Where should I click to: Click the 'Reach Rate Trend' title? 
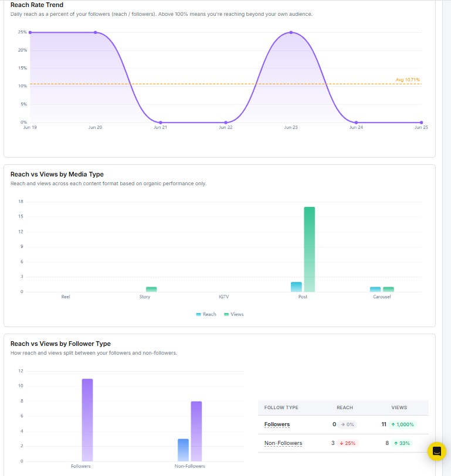click(37, 5)
